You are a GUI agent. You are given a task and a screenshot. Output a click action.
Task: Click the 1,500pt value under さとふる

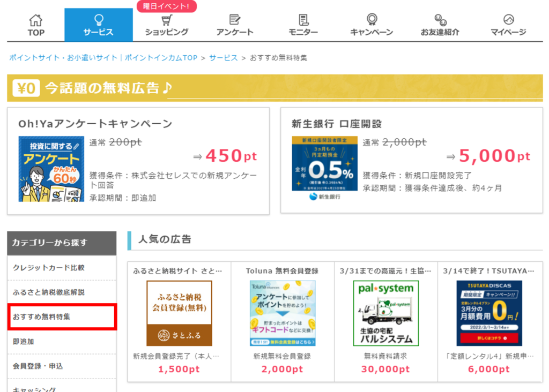click(x=179, y=370)
